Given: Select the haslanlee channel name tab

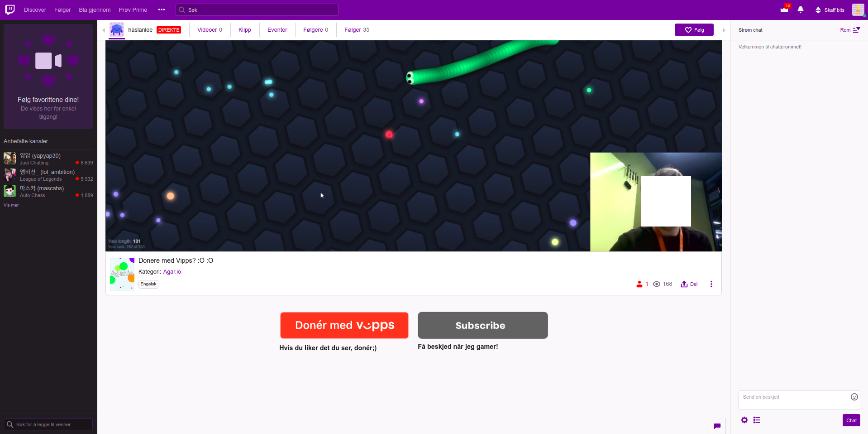Looking at the screenshot, I should (140, 30).
